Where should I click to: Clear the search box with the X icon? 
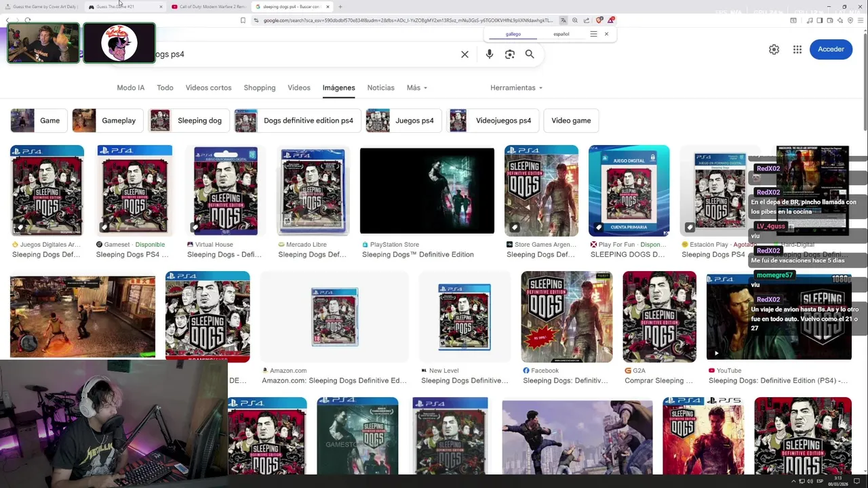465,54
